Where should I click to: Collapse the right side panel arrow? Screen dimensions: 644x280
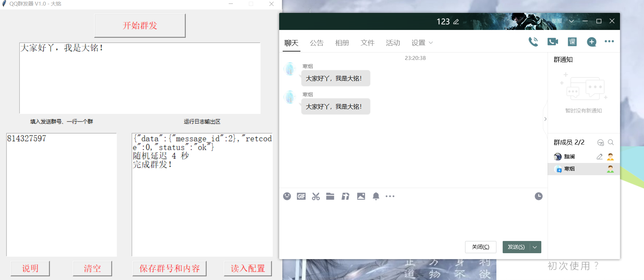[545, 119]
